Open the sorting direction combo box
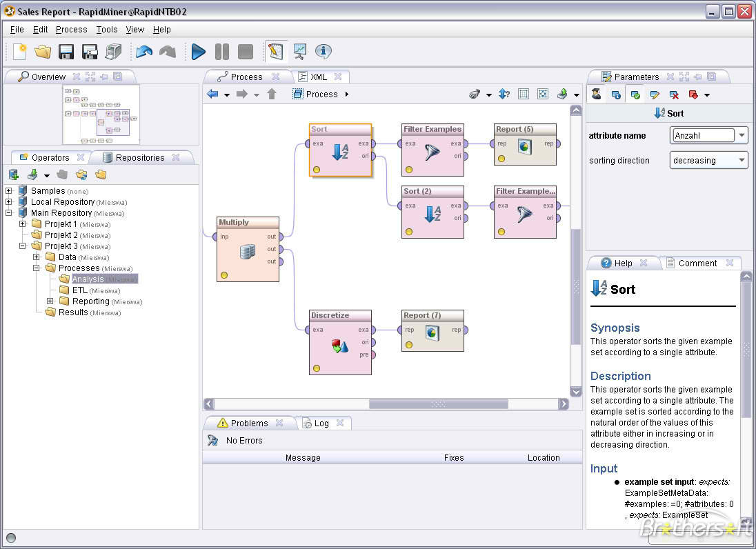 [x=709, y=160]
